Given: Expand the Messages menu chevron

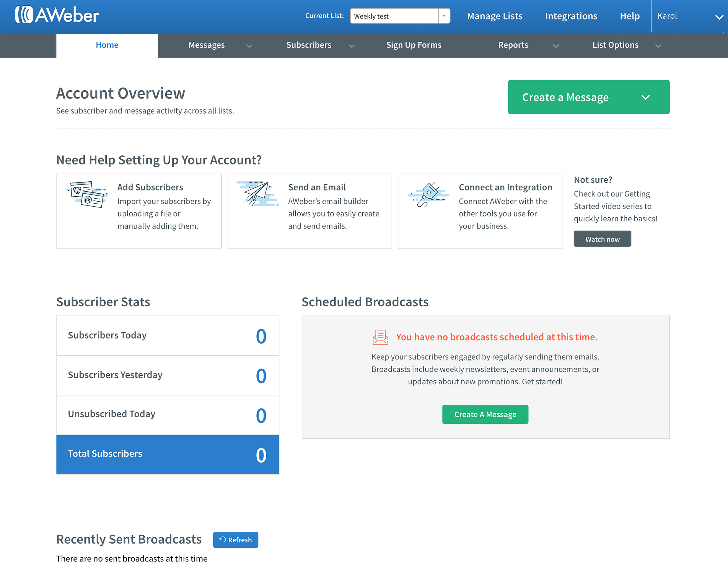Looking at the screenshot, I should pos(249,46).
